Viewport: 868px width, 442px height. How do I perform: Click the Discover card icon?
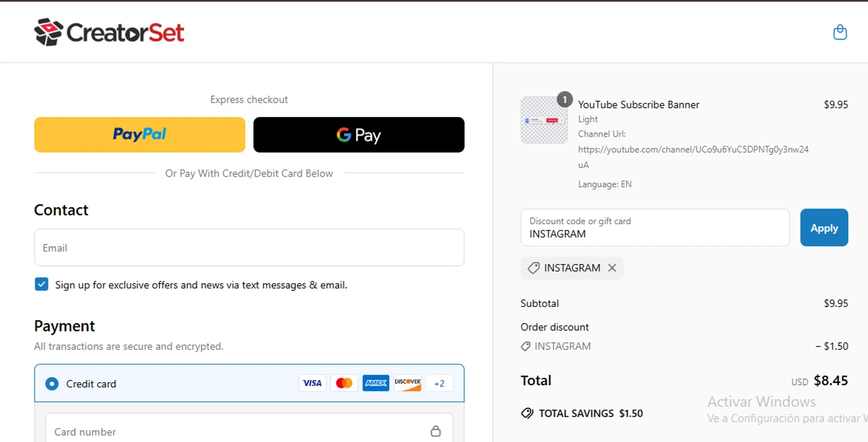(x=408, y=383)
